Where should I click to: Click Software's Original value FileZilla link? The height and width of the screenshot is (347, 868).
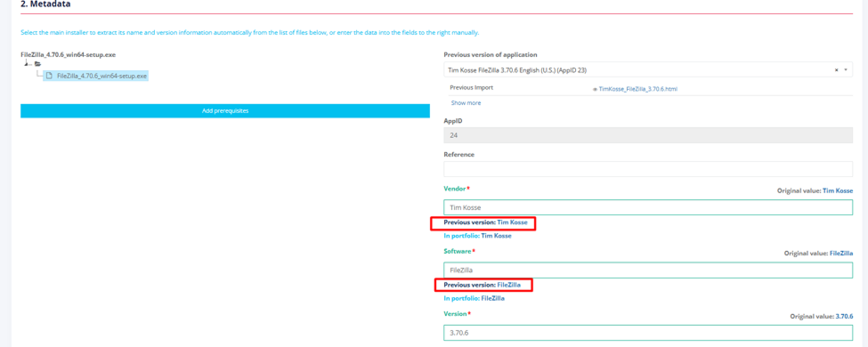coord(841,254)
